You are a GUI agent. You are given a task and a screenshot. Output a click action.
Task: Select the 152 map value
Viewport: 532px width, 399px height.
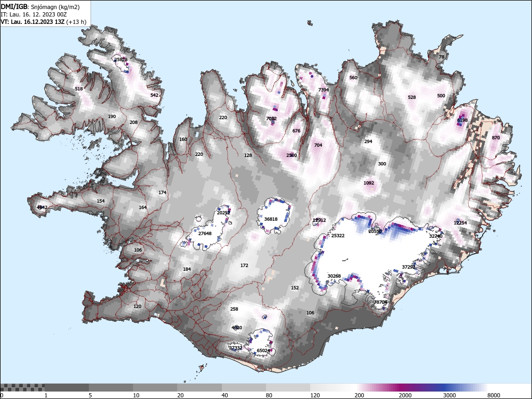pyautogui.click(x=295, y=288)
